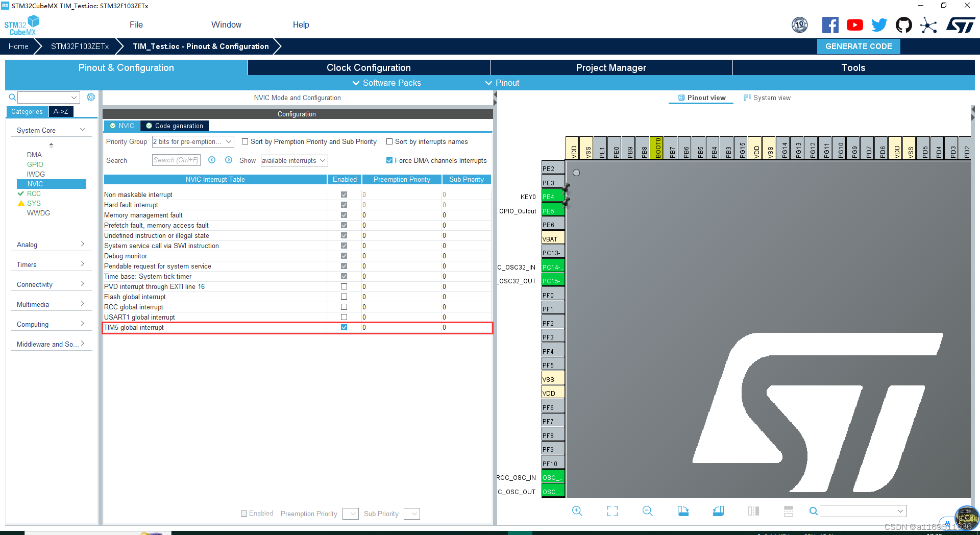The image size is (980, 535).
Task: Go to next search result arrow
Action: pyautogui.click(x=229, y=160)
